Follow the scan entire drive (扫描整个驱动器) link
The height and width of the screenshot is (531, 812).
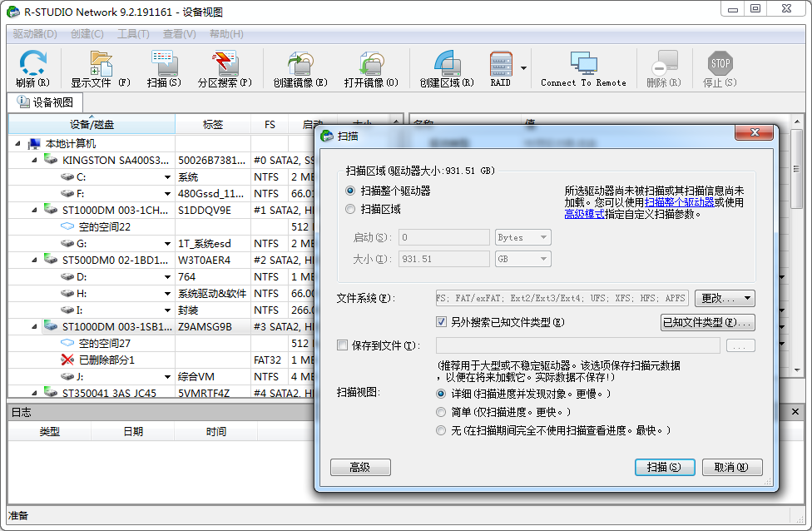coord(679,202)
